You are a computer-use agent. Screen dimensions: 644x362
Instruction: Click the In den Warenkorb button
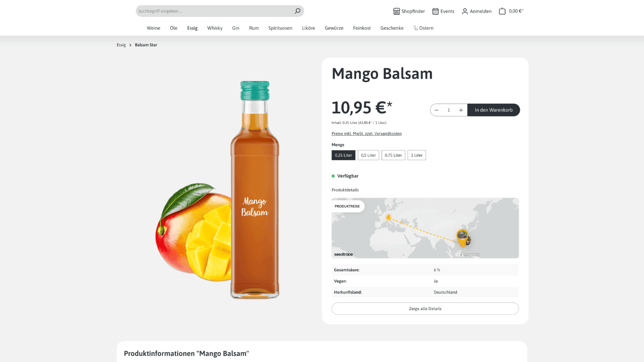click(x=494, y=110)
